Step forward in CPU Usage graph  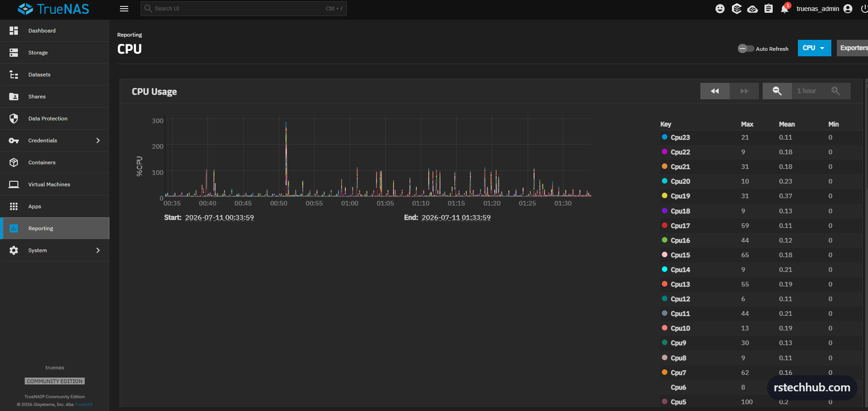(x=744, y=91)
